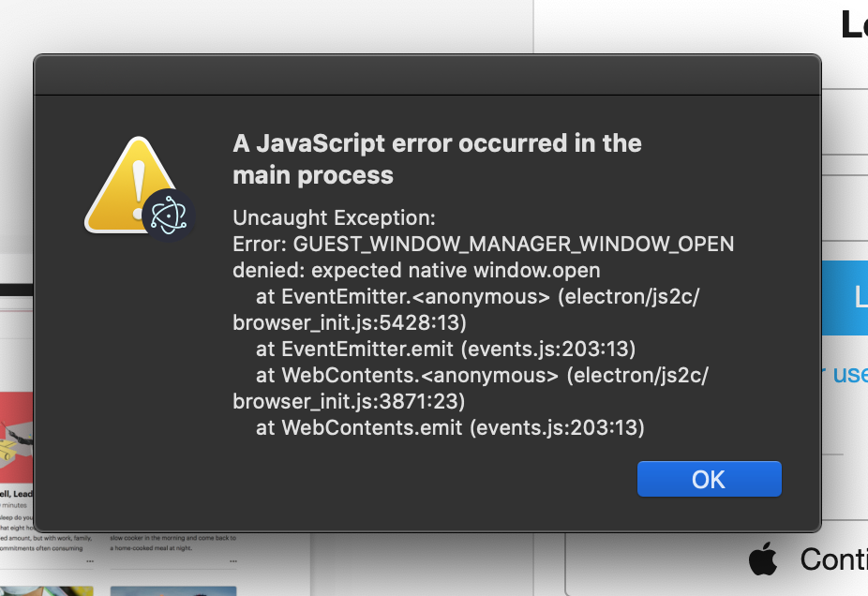This screenshot has height=596, width=868.
Task: Dismiss the error dialog with OK
Action: click(710, 479)
